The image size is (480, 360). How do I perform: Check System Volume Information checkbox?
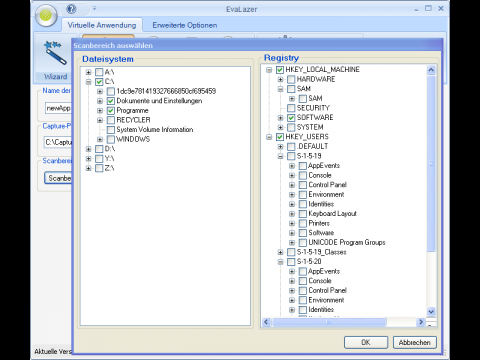(111, 130)
